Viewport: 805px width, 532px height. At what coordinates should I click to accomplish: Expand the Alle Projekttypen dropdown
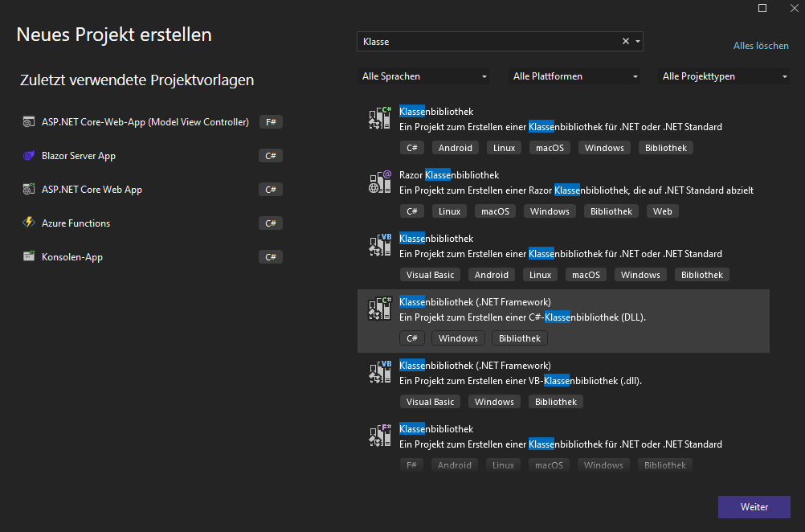tap(725, 76)
